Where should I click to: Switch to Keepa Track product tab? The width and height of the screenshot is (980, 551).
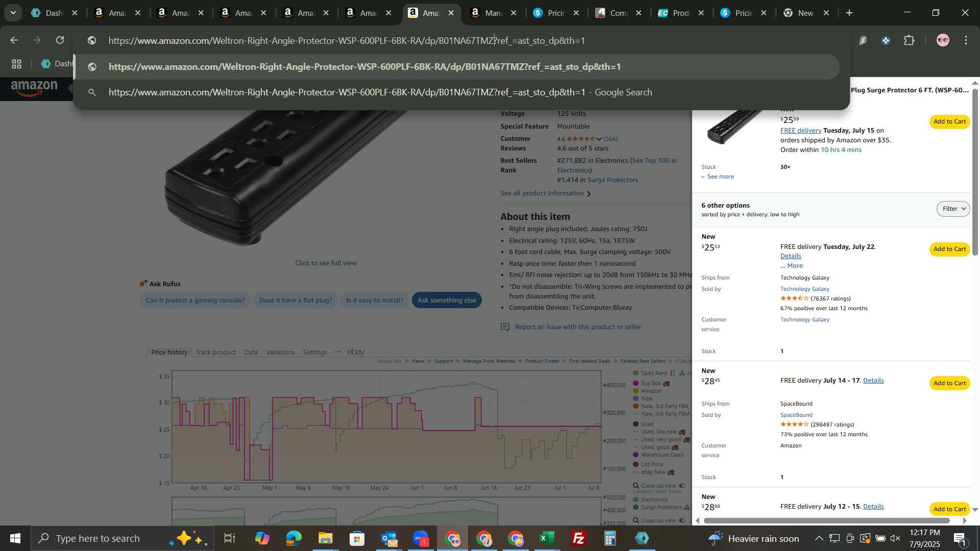pos(215,352)
